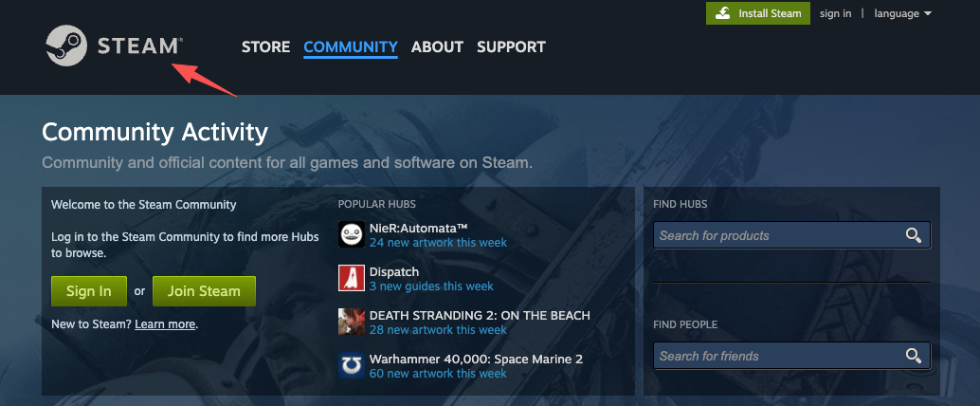This screenshot has width=980, height=406.
Task: Open the SUPPORT page
Action: click(511, 46)
